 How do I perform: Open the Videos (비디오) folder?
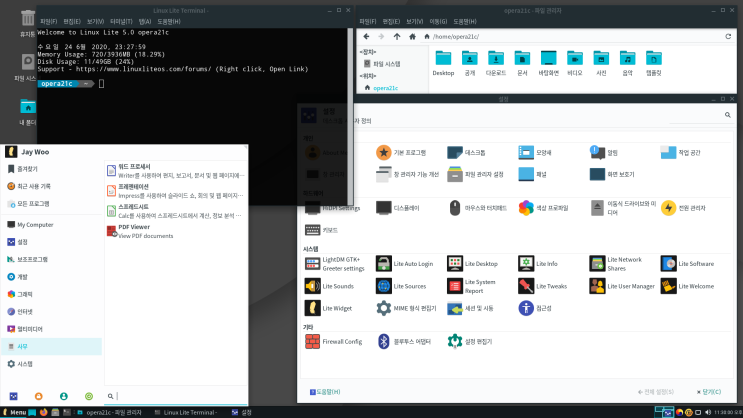tap(575, 63)
